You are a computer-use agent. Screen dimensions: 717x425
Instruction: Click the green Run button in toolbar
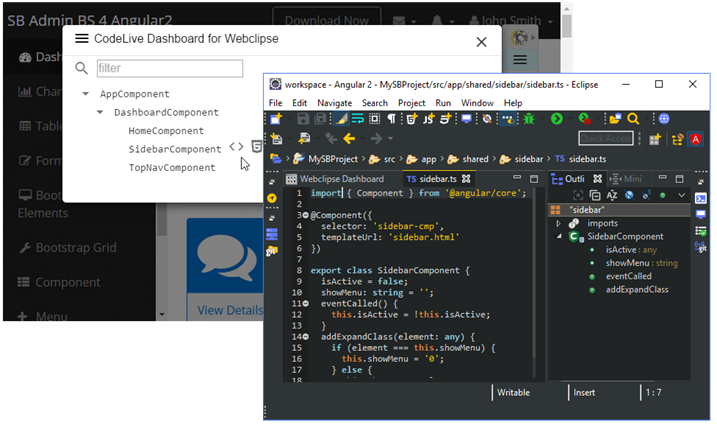click(x=556, y=119)
